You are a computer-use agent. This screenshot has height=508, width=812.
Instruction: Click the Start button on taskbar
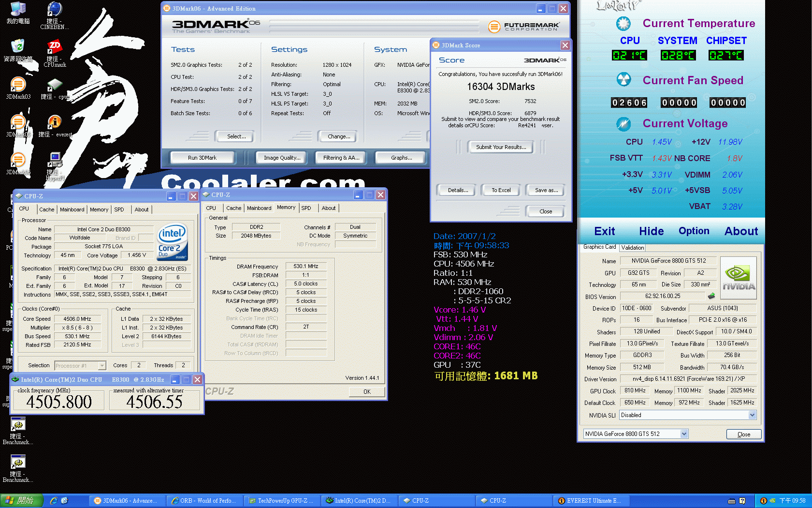pyautogui.click(x=22, y=501)
